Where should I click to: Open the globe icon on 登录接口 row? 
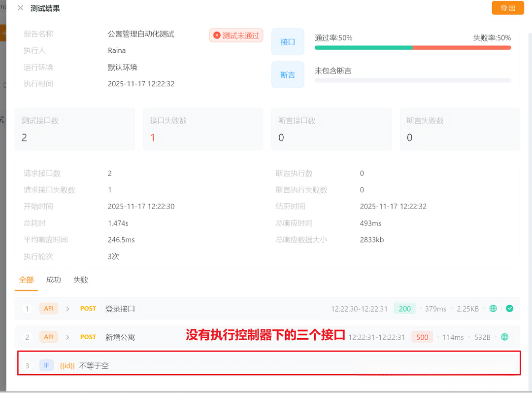[493, 308]
